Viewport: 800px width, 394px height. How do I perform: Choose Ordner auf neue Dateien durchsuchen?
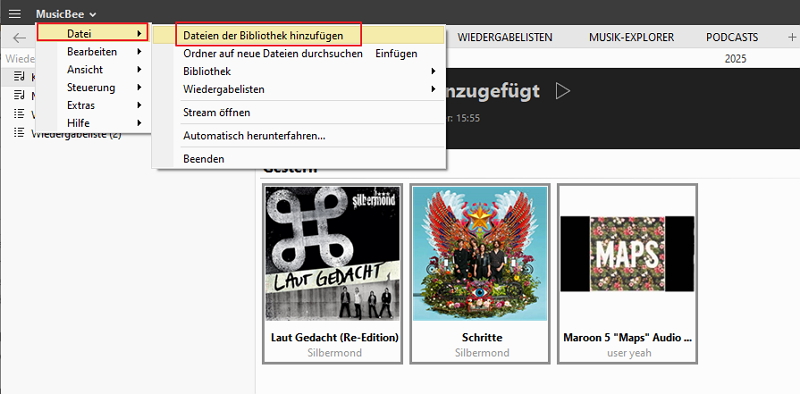click(x=299, y=53)
